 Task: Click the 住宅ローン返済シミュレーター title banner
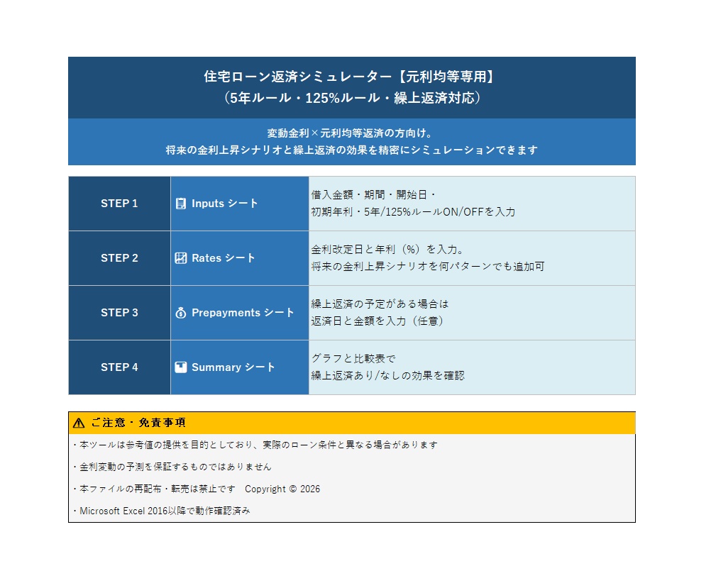(351, 87)
